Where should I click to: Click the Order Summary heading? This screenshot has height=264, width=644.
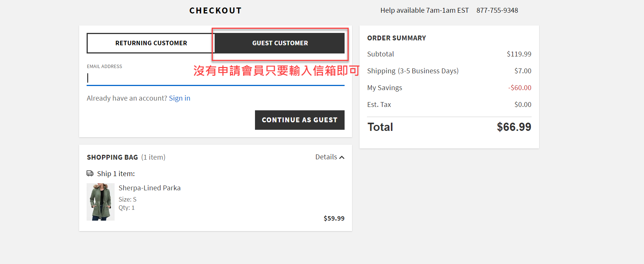(396, 38)
